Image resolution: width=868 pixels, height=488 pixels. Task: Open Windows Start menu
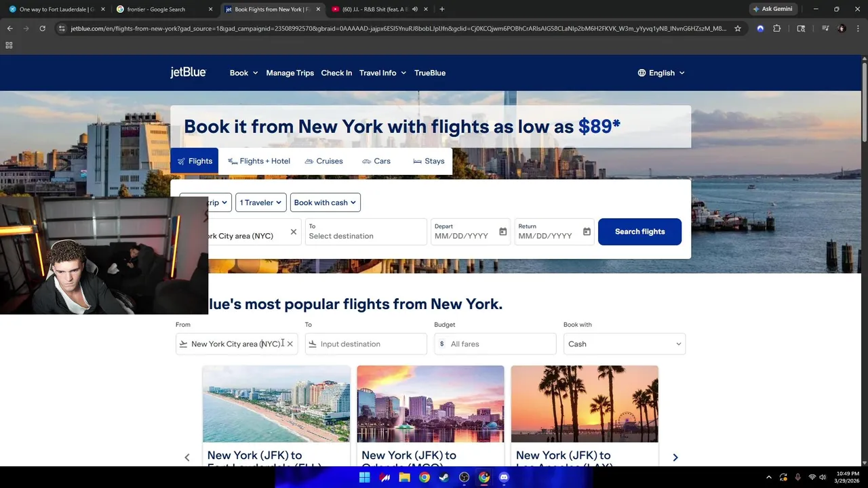tap(364, 477)
